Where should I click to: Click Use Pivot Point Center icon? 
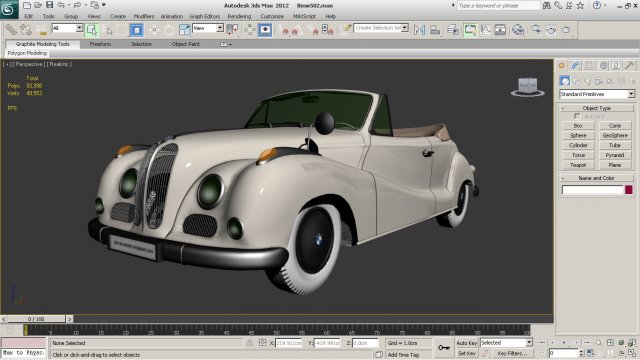[x=232, y=30]
